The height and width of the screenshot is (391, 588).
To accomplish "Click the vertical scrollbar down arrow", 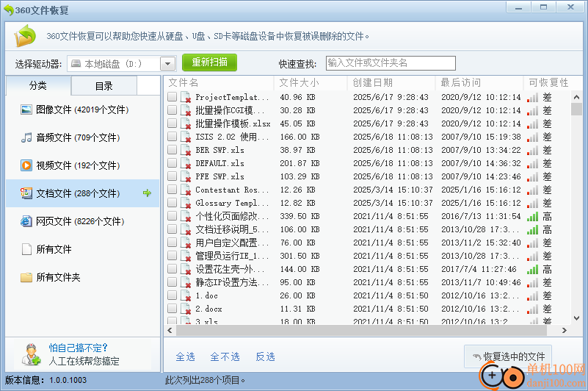I will 577,318.
